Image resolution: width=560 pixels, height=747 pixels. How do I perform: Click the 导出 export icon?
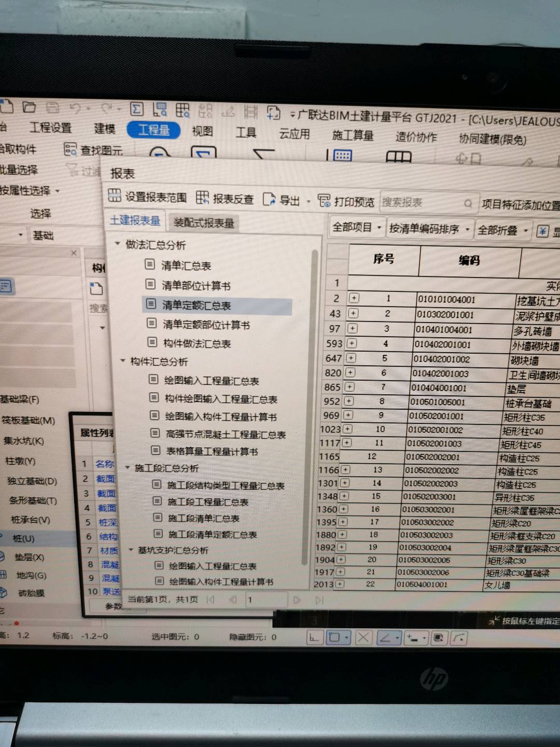tap(269, 200)
